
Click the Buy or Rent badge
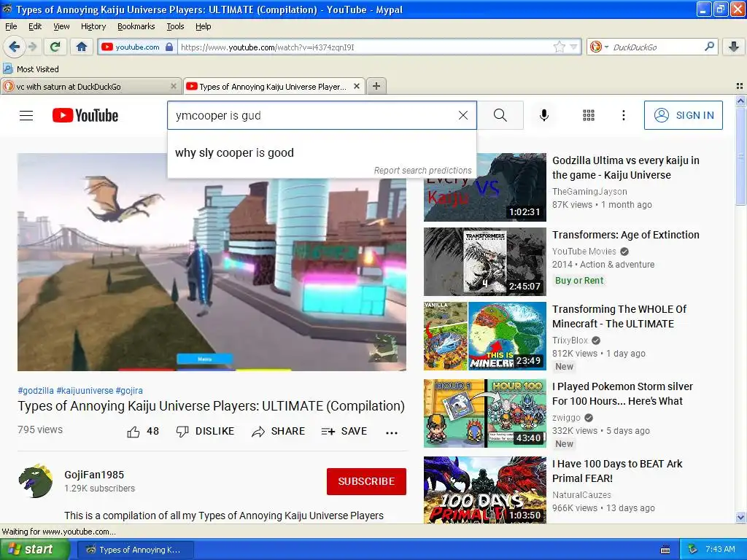(578, 281)
